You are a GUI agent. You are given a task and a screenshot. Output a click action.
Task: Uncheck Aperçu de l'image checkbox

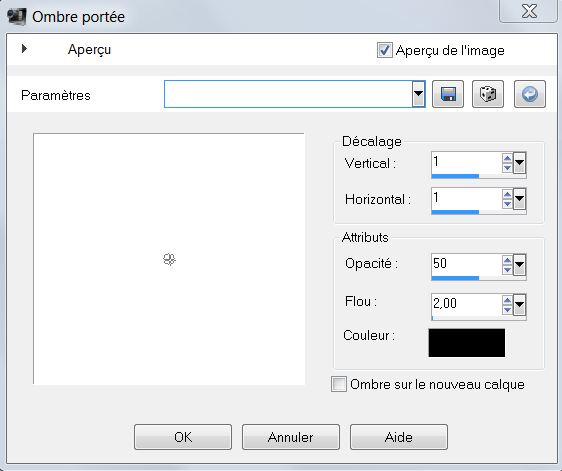point(384,50)
